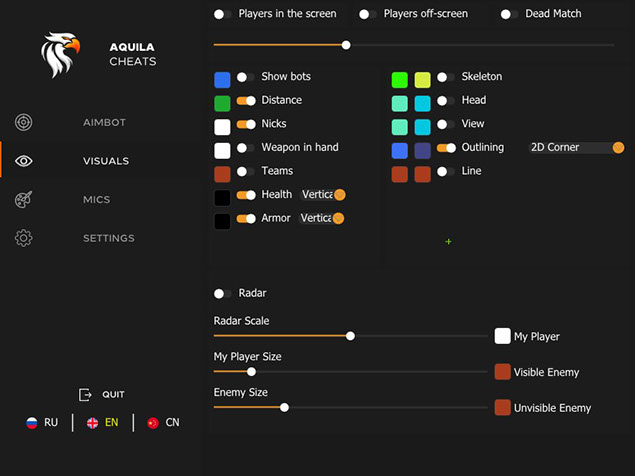Click the Aimbot crosshair target icon

(24, 122)
